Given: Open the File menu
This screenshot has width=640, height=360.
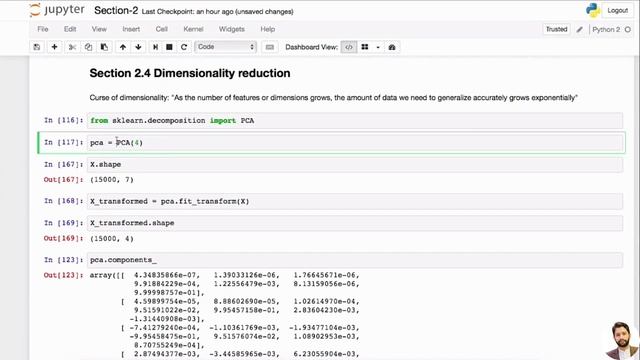Looking at the screenshot, I should (x=43, y=29).
